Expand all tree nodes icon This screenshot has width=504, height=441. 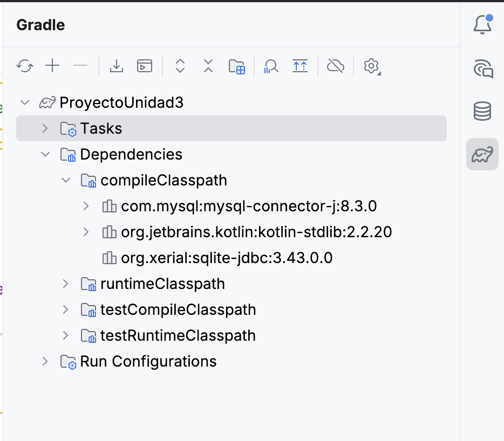(x=180, y=66)
